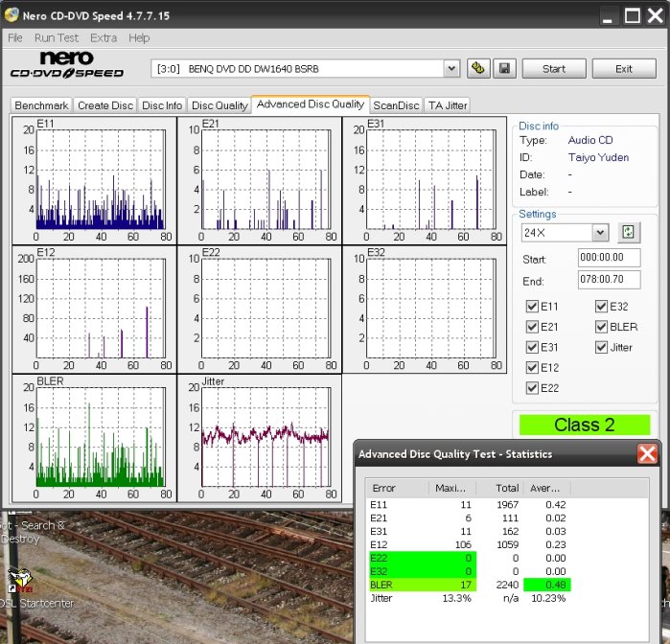Disable the Jitter checkbox

click(x=601, y=347)
